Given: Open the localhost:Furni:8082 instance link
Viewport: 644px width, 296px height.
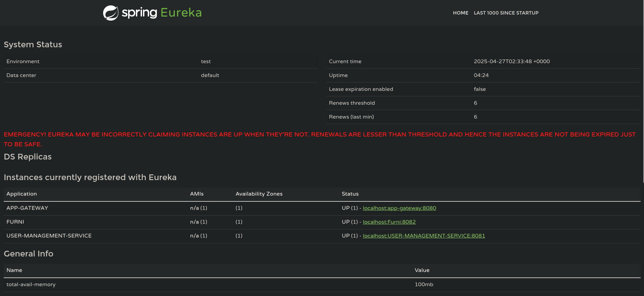Looking at the screenshot, I should click(389, 222).
